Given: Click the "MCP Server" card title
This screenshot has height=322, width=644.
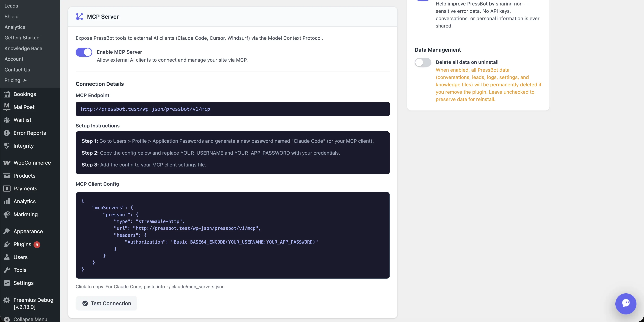Looking at the screenshot, I should pyautogui.click(x=103, y=17).
